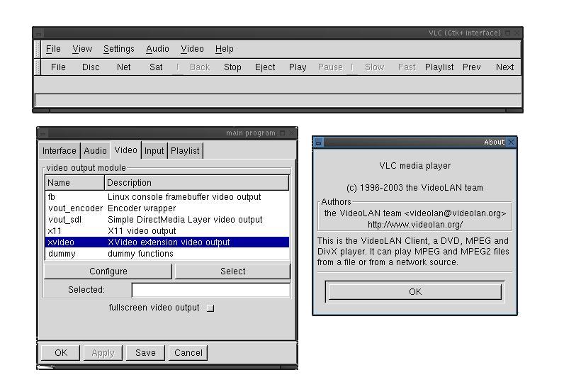Open the Audio menu in menu bar
The width and height of the screenshot is (564, 392).
(x=157, y=49)
